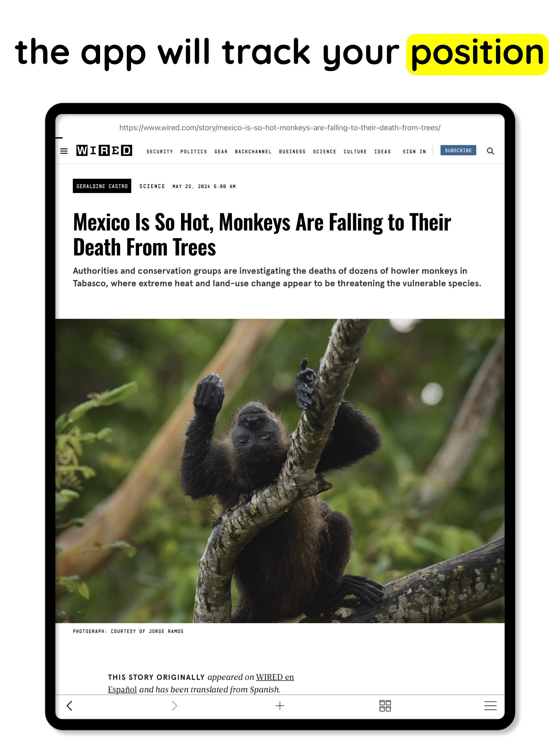Select Gear in the navigation
This screenshot has height=747, width=560.
[x=221, y=152]
